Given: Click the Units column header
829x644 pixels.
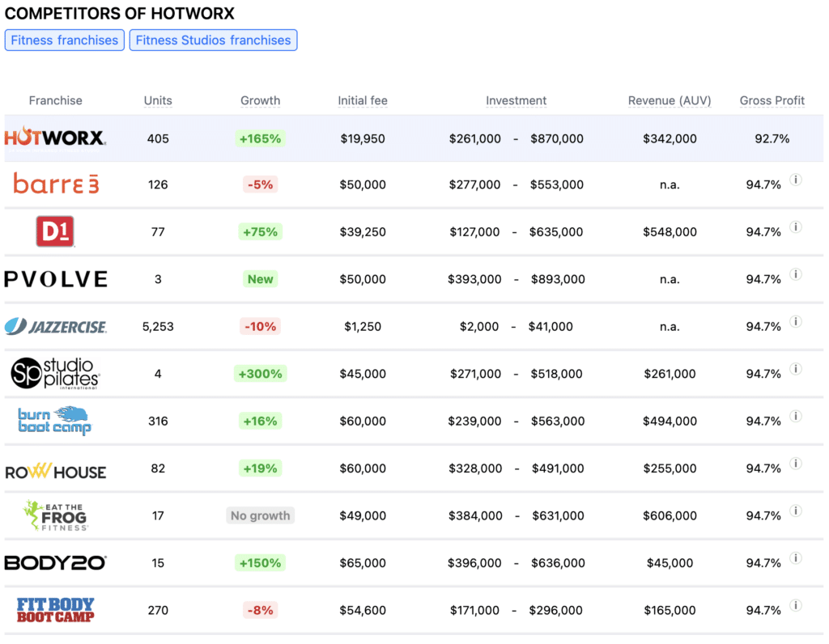Looking at the screenshot, I should tap(158, 100).
